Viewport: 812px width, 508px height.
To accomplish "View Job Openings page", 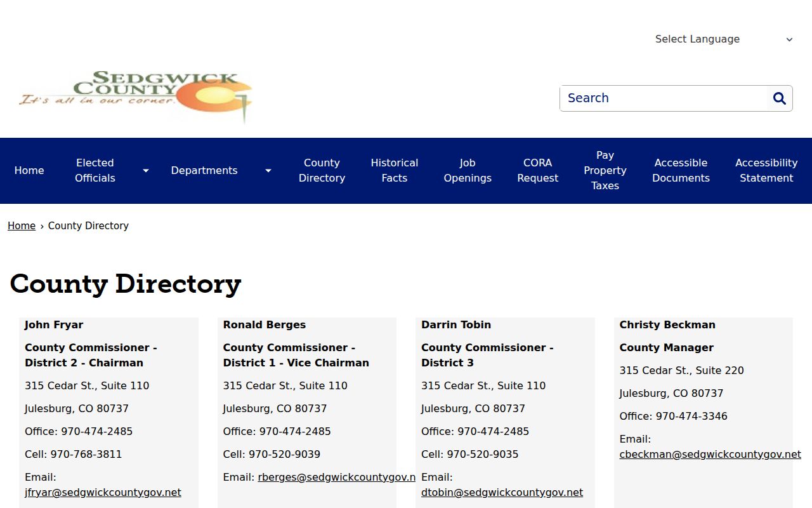I will [x=468, y=171].
